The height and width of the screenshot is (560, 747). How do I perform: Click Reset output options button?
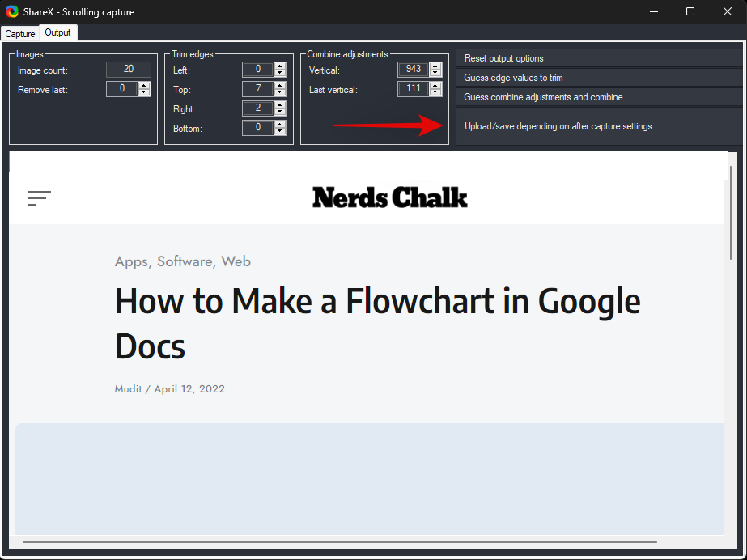click(598, 58)
